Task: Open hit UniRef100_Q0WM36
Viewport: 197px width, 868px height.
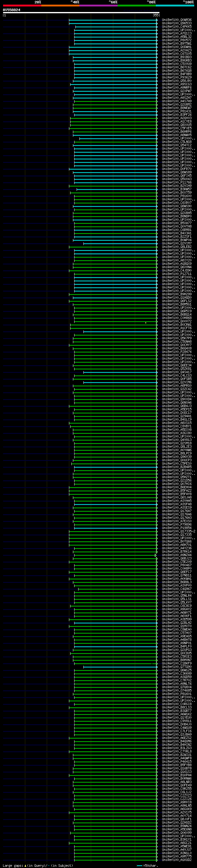Action: point(176,20)
